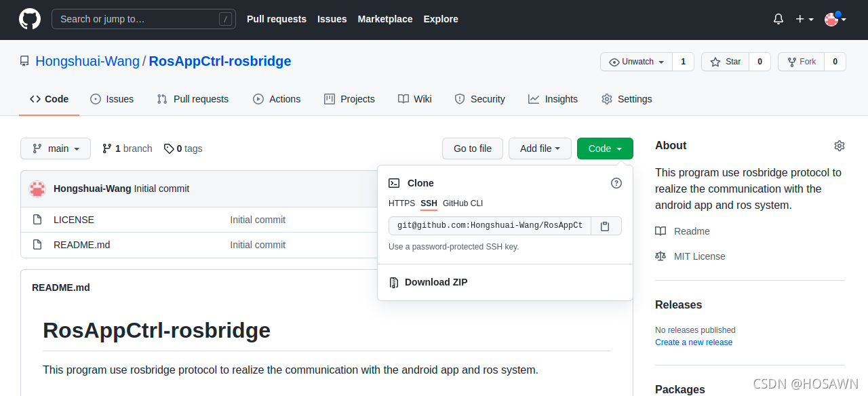Star this repository
Viewport: 868px width, 396px height.
(x=725, y=62)
